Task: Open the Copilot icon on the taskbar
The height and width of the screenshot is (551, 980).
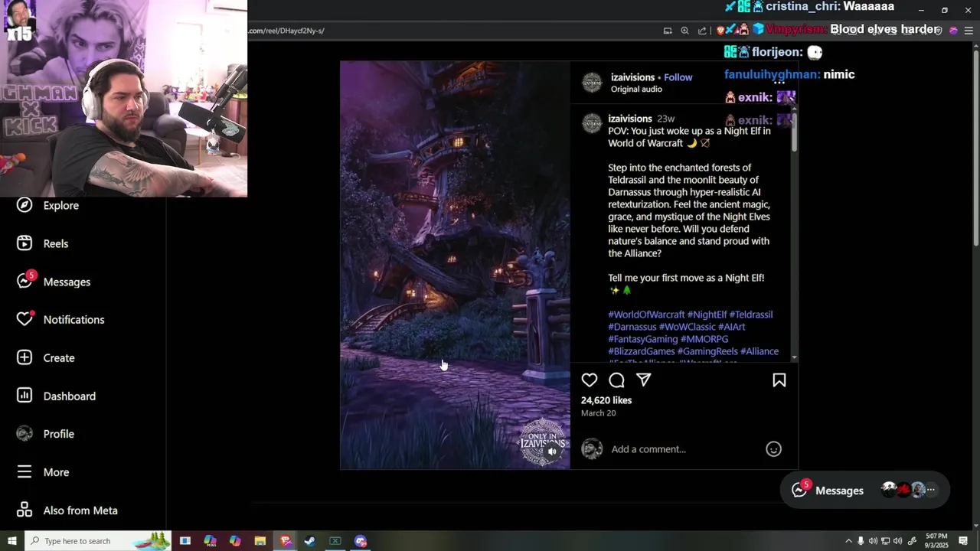Action: point(235,541)
